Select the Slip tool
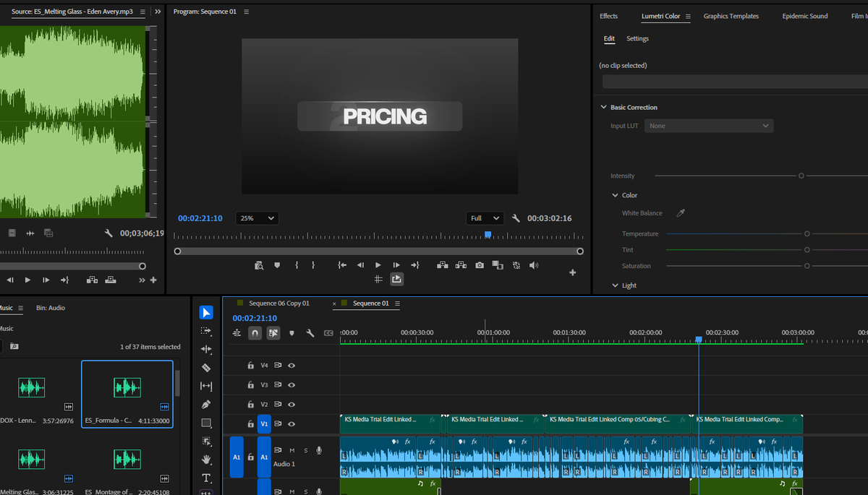868x495 pixels. click(x=206, y=386)
